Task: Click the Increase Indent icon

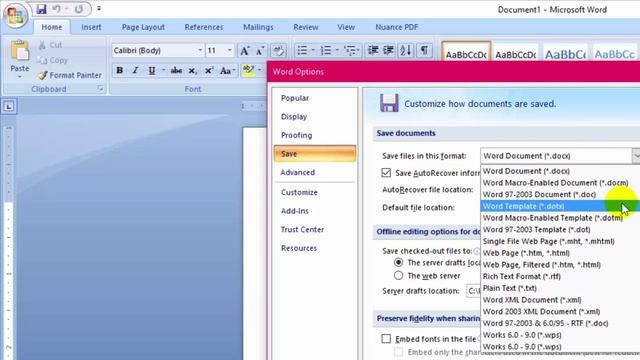Action: [389, 50]
